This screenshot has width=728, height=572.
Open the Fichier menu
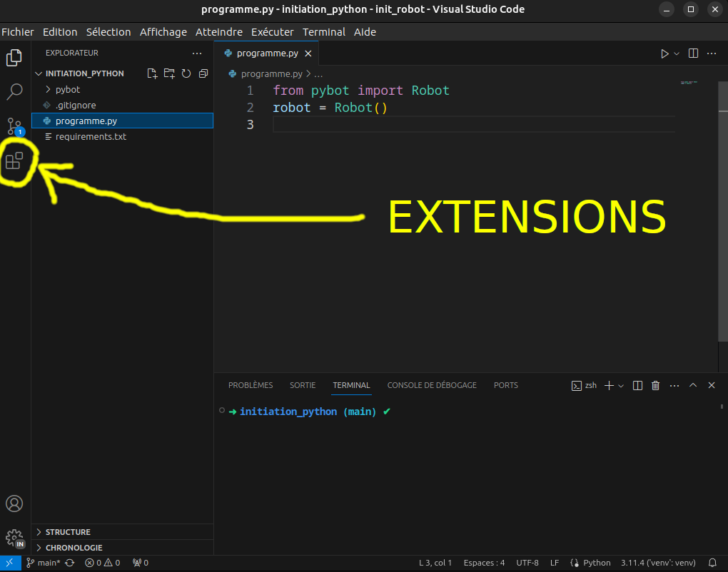point(18,32)
